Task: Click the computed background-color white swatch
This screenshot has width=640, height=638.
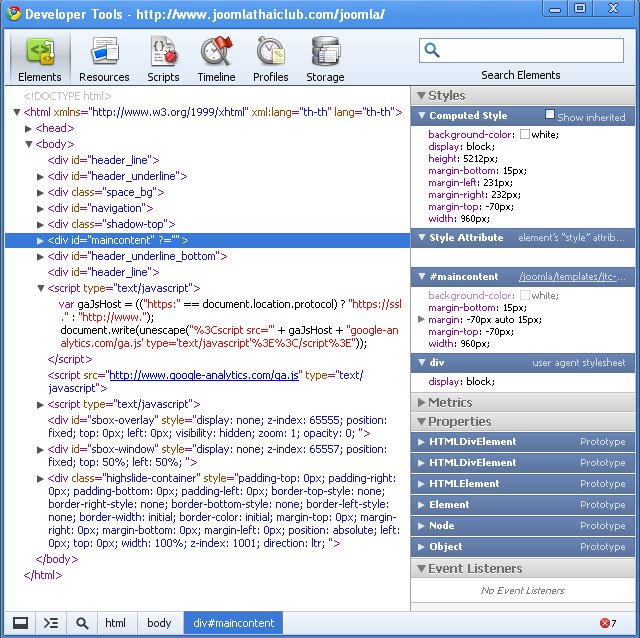Action: tap(525, 134)
